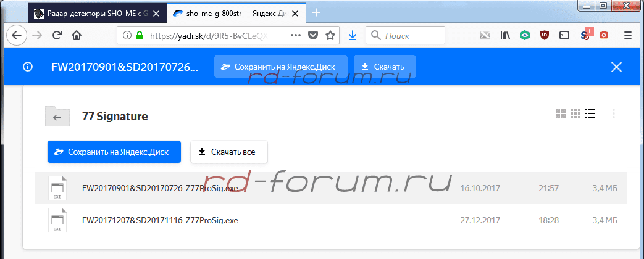Save to Pocket icon in address bar
644x259 pixels.
click(x=313, y=36)
